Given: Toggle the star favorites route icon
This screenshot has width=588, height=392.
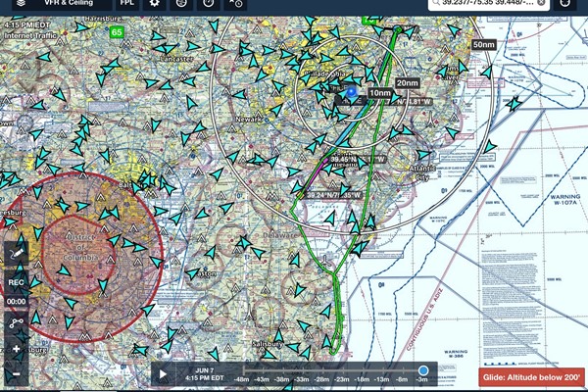Looking at the screenshot, I should [x=235, y=4].
